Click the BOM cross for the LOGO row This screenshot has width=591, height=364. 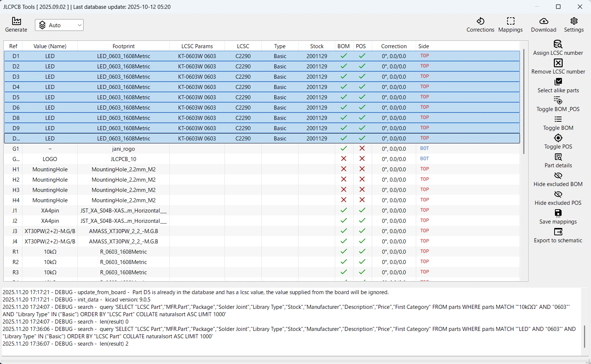[344, 159]
